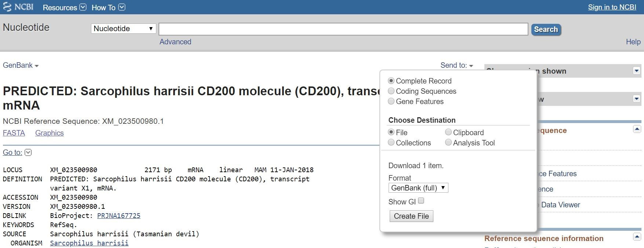Choose Clipboard as destination
The image size is (644, 248).
448,132
